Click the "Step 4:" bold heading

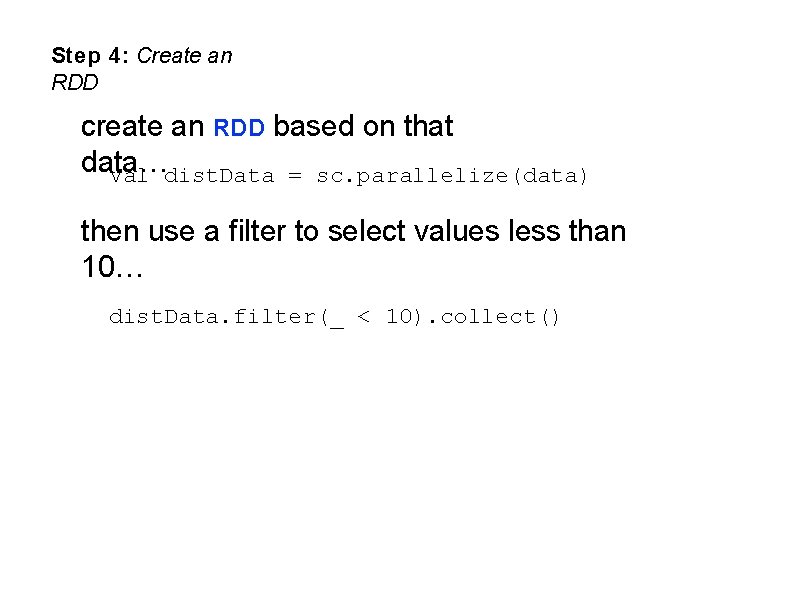pos(90,56)
